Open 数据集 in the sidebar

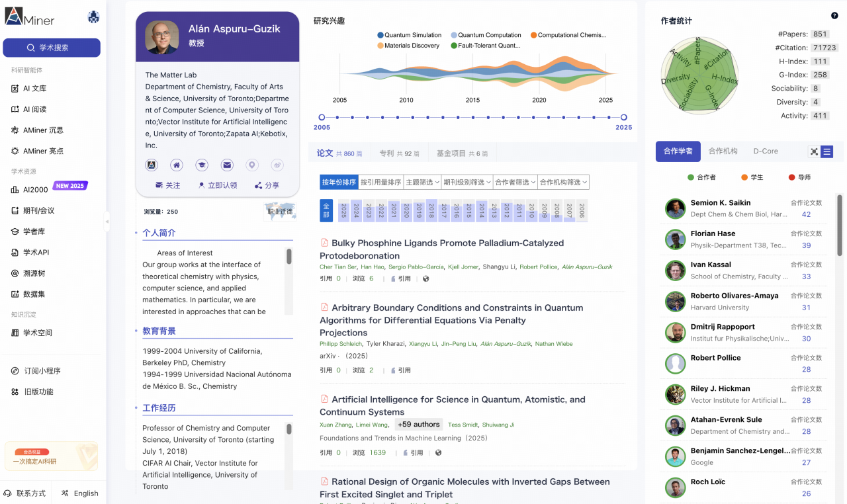coord(28,294)
